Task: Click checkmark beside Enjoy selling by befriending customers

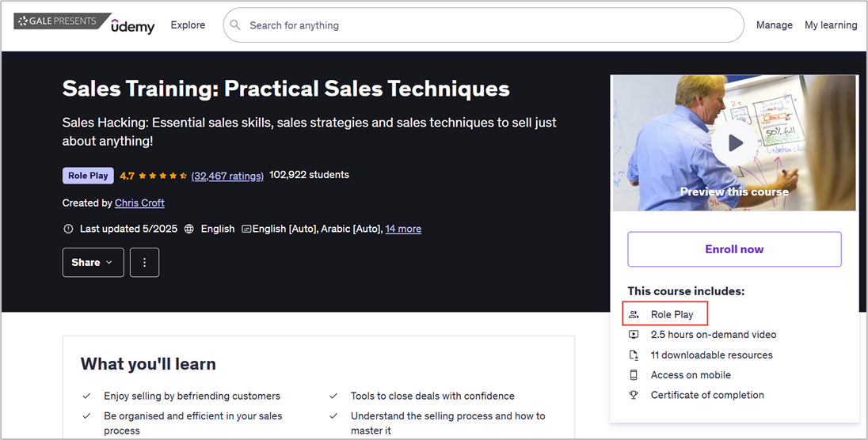Action: click(86, 396)
